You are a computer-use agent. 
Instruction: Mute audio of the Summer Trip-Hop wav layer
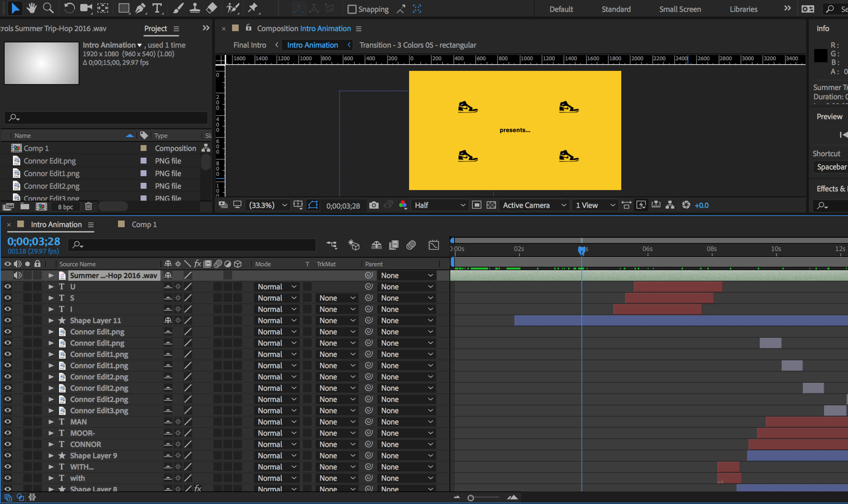click(17, 276)
